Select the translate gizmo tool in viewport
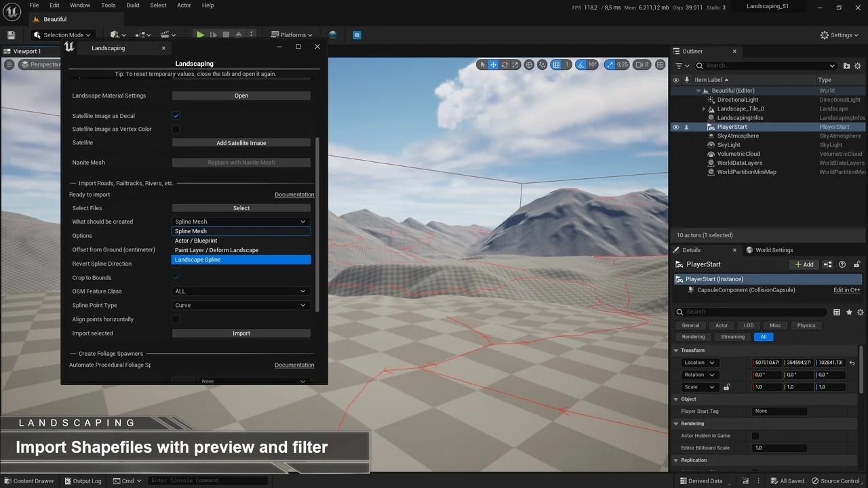The height and width of the screenshot is (488, 868). pyautogui.click(x=493, y=65)
